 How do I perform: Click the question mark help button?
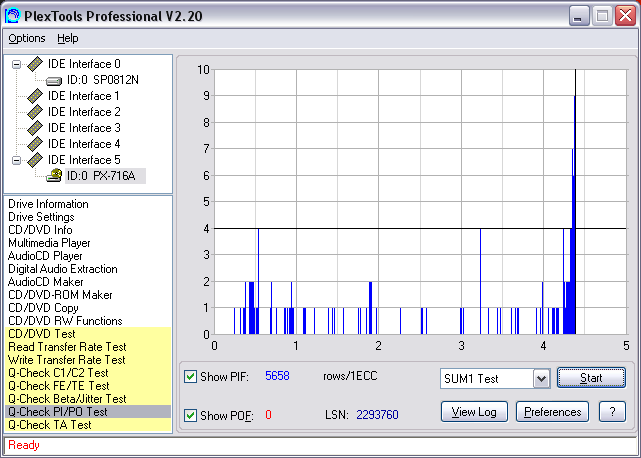pos(612,412)
